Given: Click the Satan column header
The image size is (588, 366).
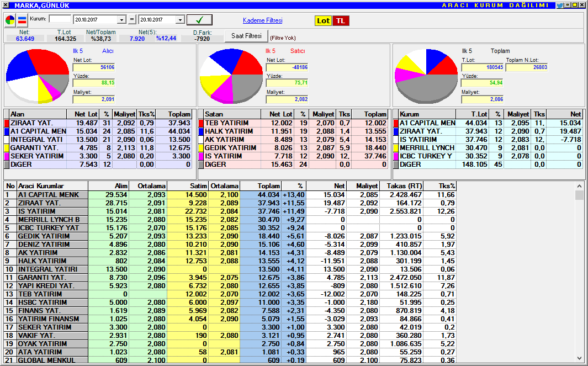Looking at the screenshot, I should point(232,114).
